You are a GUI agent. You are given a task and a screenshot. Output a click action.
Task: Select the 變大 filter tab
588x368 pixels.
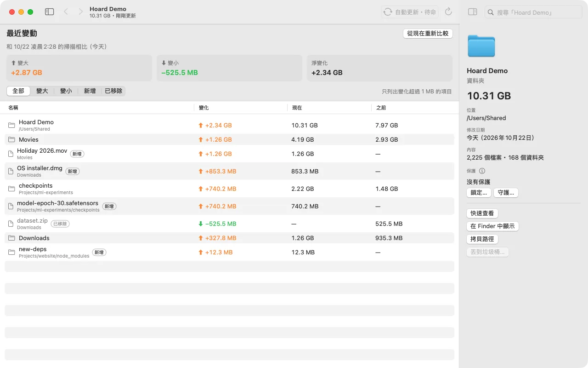[42, 91]
